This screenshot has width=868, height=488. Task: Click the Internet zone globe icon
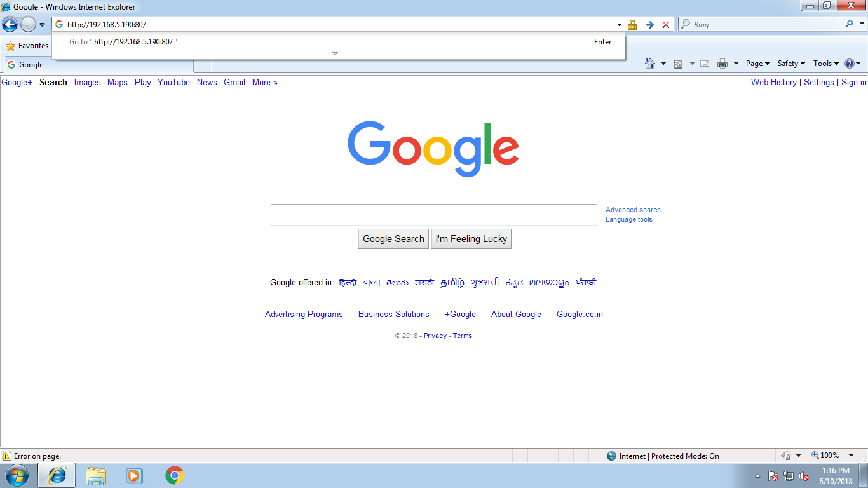tap(612, 456)
